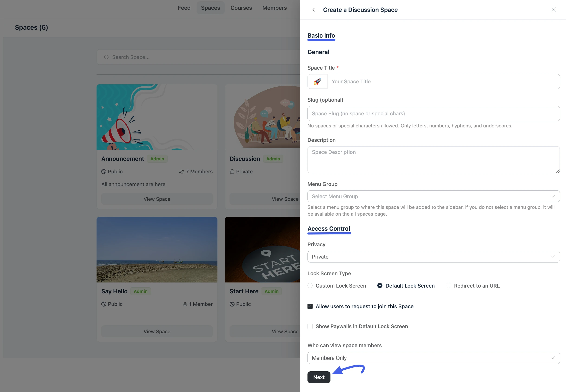Viewport: 566px width, 392px height.
Task: Click the globe icon on Say Hello card
Action: [x=104, y=304]
